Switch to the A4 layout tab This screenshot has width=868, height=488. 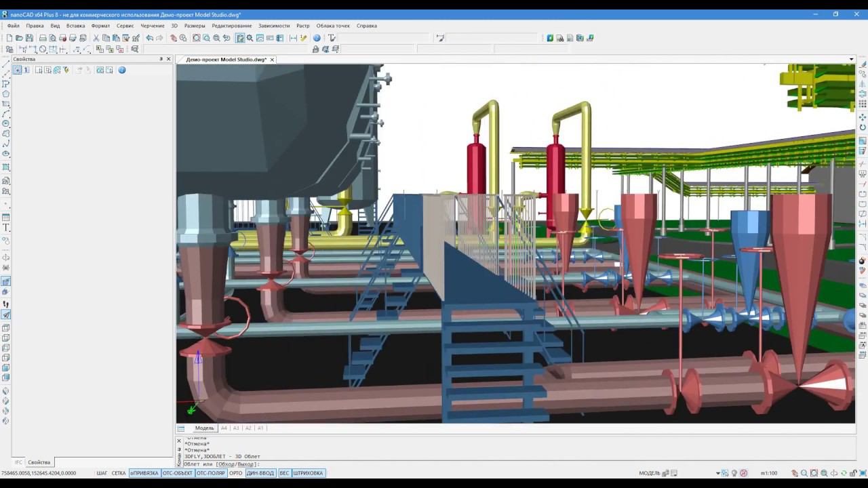click(x=224, y=428)
